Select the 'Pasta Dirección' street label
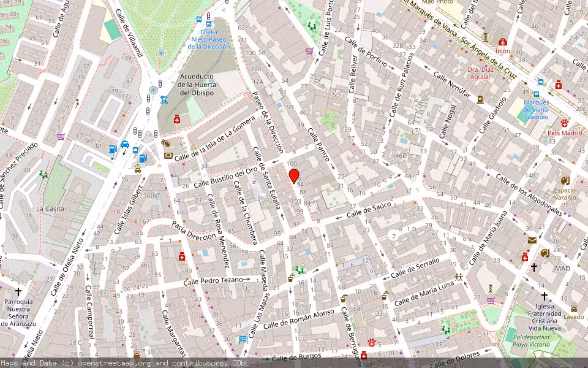 [194, 231]
